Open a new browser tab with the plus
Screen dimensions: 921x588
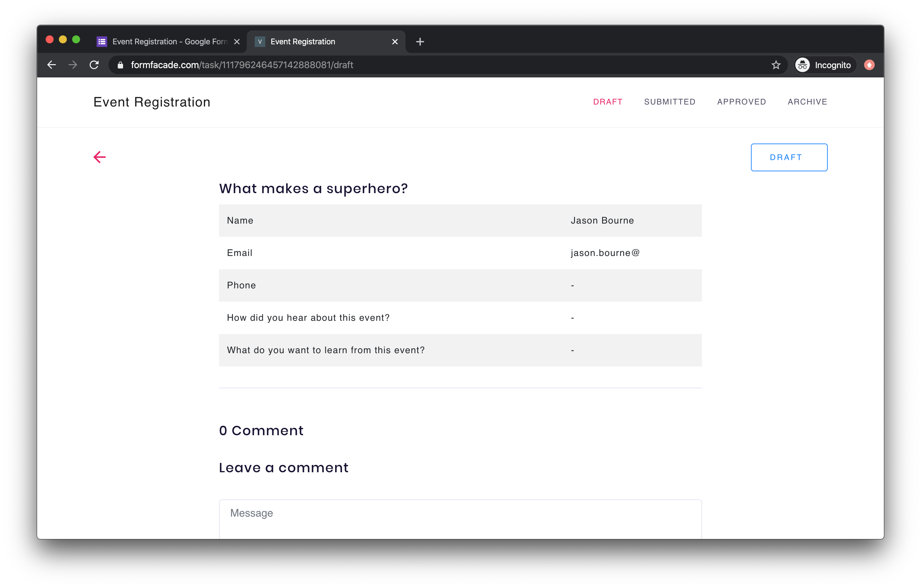click(420, 42)
